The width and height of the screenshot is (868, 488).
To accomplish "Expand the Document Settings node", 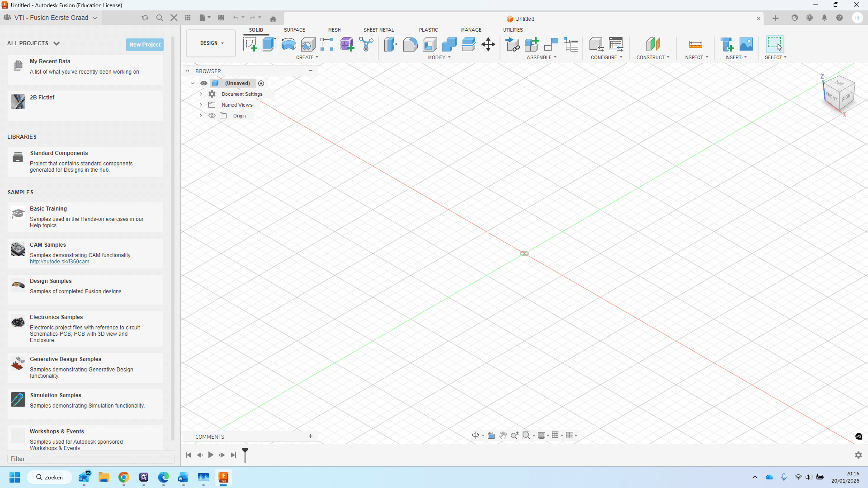I will [201, 94].
